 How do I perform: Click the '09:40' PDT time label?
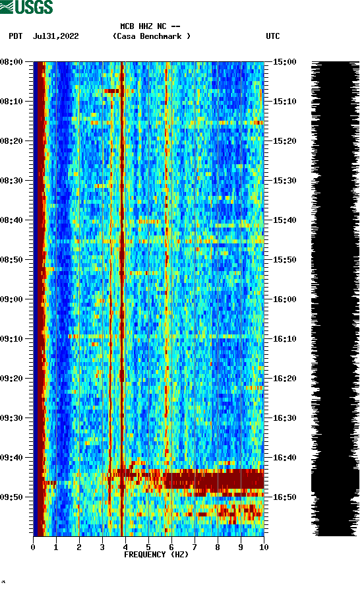click(x=12, y=458)
